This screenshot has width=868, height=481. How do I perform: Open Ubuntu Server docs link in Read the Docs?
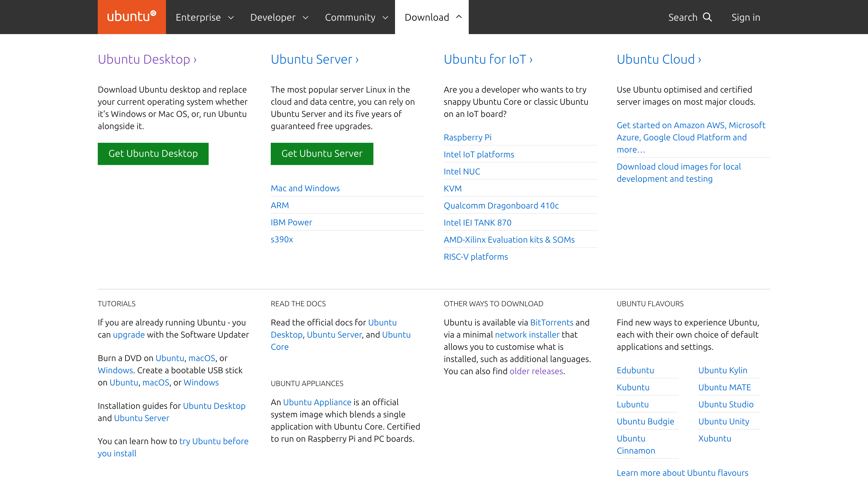(334, 335)
